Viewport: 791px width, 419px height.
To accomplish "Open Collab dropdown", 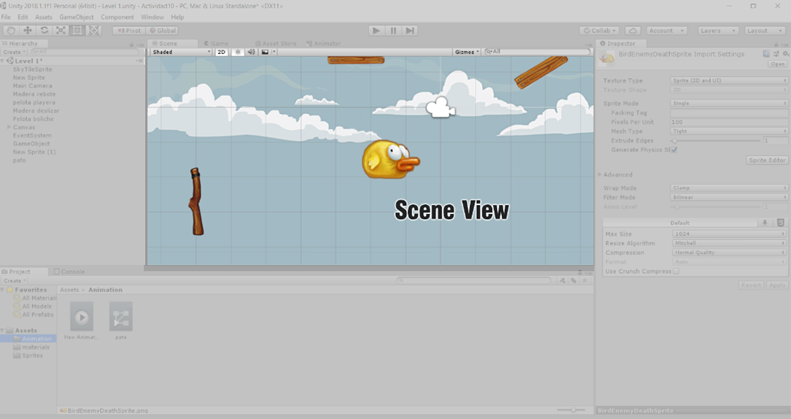I will [x=600, y=30].
